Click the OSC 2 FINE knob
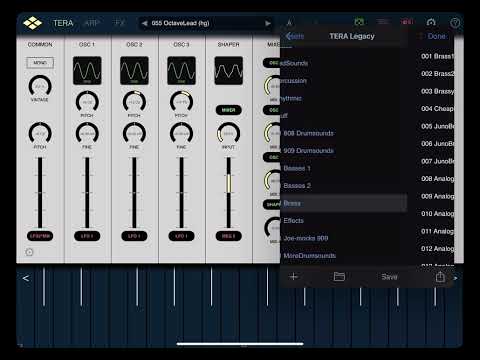The width and height of the screenshot is (480, 360). (134, 133)
